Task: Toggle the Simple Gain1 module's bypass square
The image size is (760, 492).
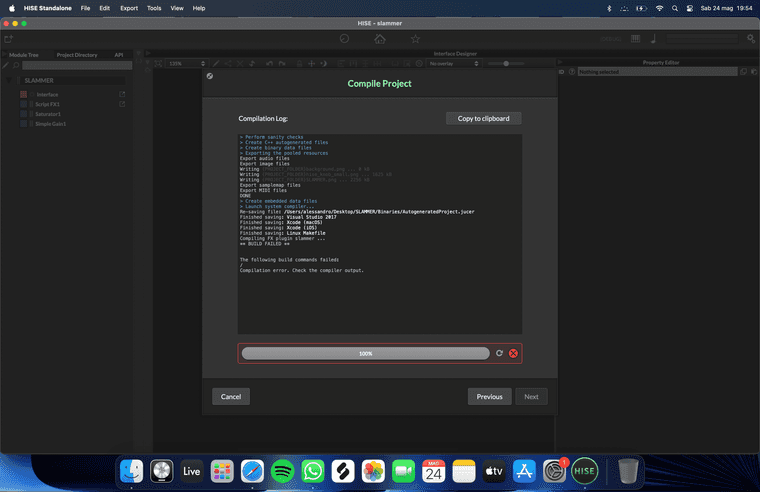Action: 23,124
